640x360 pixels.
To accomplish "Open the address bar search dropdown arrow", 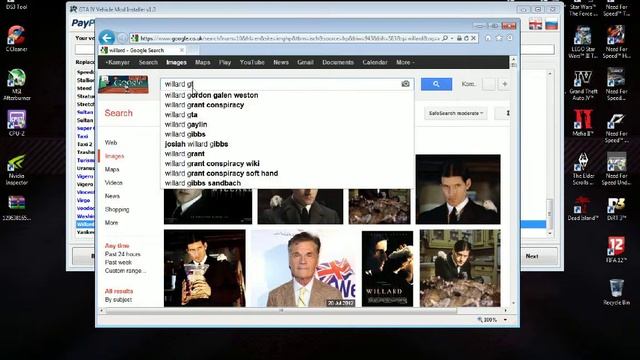I will [452, 38].
